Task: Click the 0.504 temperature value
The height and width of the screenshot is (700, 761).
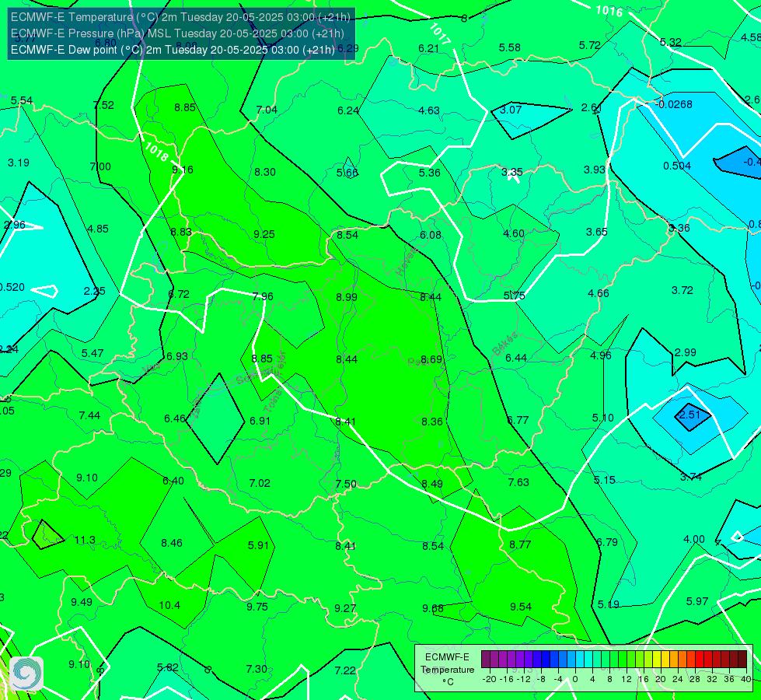Action: click(x=677, y=166)
